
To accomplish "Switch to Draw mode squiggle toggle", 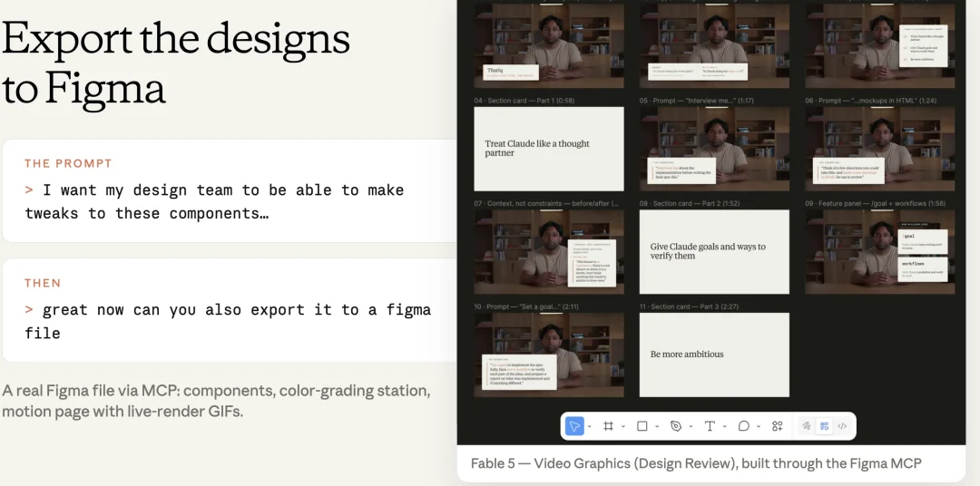I will tap(807, 426).
